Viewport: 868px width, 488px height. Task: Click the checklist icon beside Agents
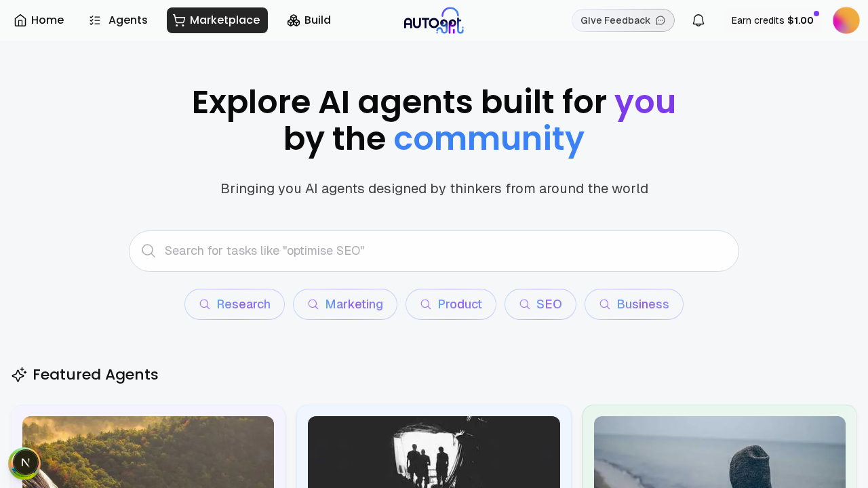coord(95,20)
